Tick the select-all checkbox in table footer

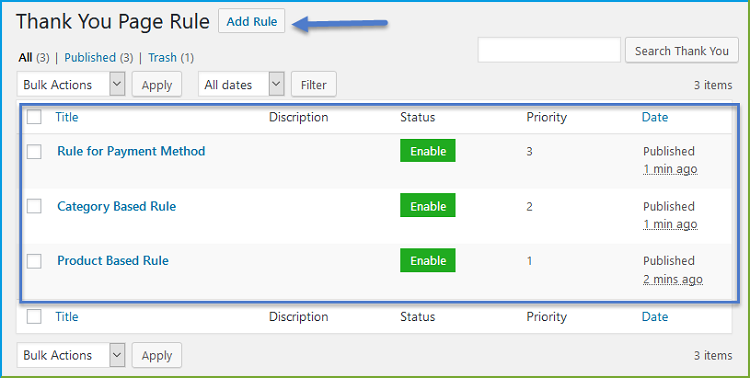[34, 316]
